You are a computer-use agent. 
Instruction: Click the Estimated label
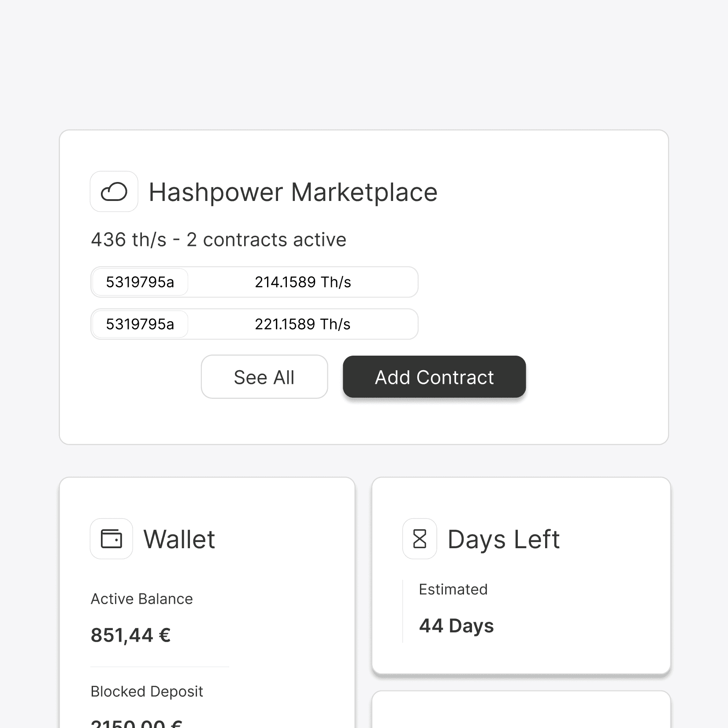pyautogui.click(x=453, y=589)
